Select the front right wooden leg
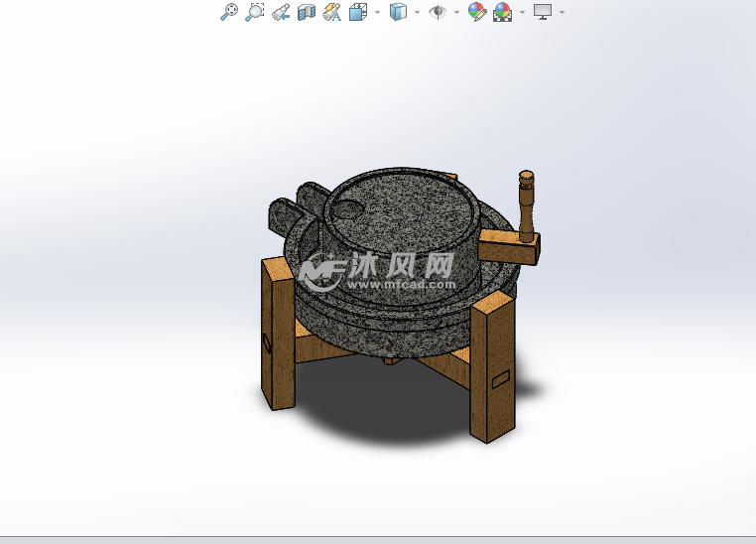This screenshot has width=756, height=544. point(492,372)
